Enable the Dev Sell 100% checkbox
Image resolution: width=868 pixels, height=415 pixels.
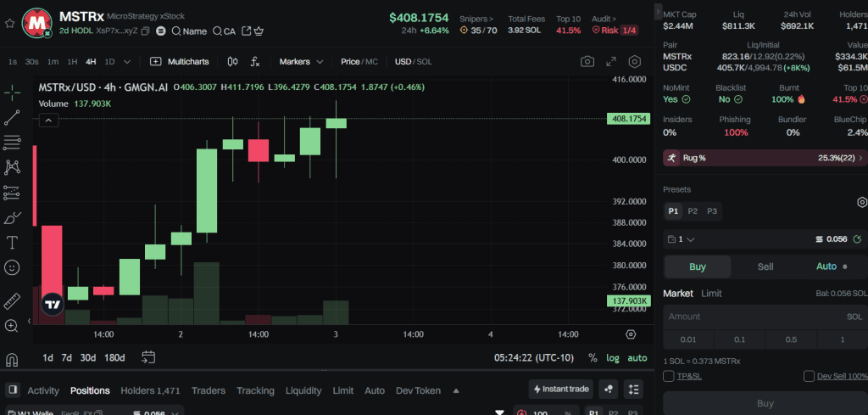pyautogui.click(x=809, y=376)
